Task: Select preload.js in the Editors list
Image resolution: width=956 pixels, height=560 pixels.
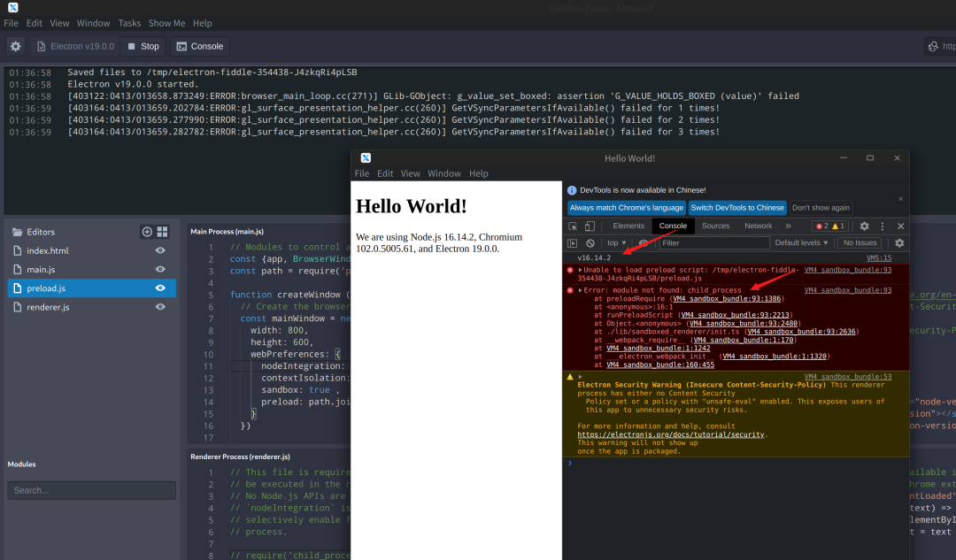Action: coord(91,288)
